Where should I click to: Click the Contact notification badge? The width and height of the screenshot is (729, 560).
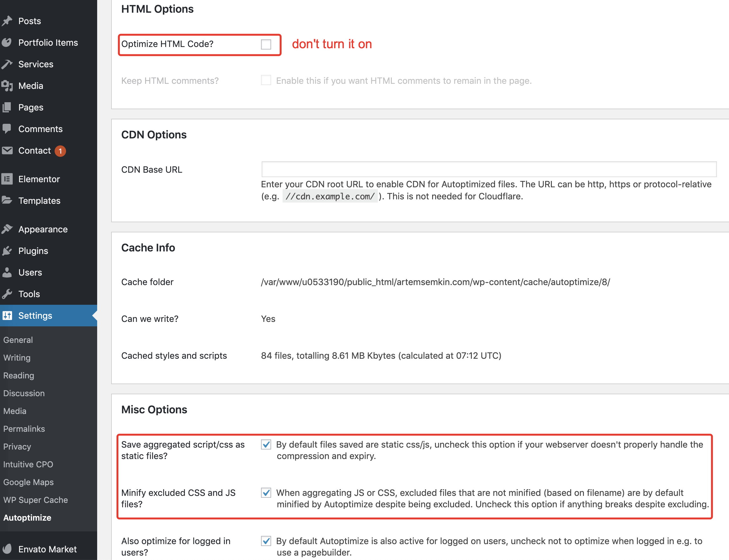(x=60, y=151)
